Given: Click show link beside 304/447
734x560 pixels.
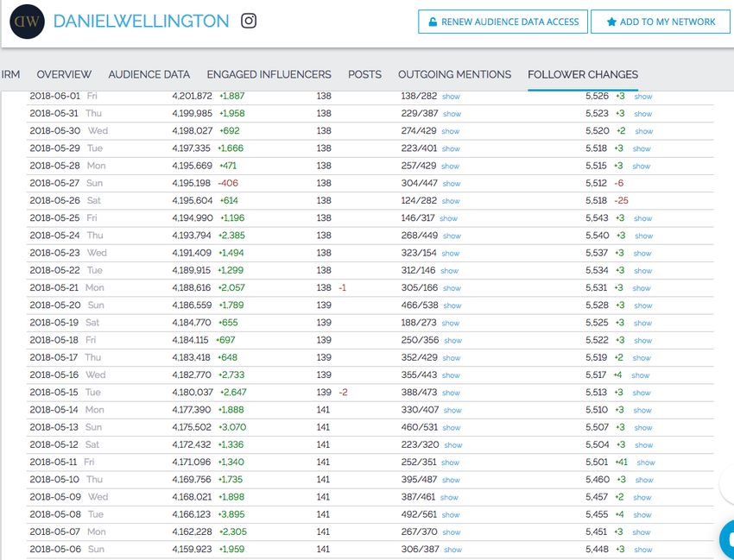Looking at the screenshot, I should pyautogui.click(x=452, y=184).
